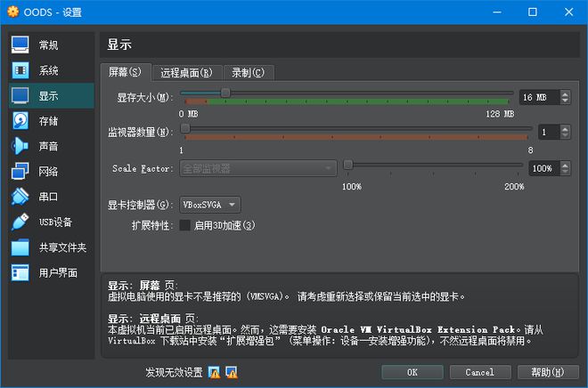This screenshot has height=388, width=588.
Task: Open the Scale Factor 全部监视器 combo box
Action: coord(258,168)
